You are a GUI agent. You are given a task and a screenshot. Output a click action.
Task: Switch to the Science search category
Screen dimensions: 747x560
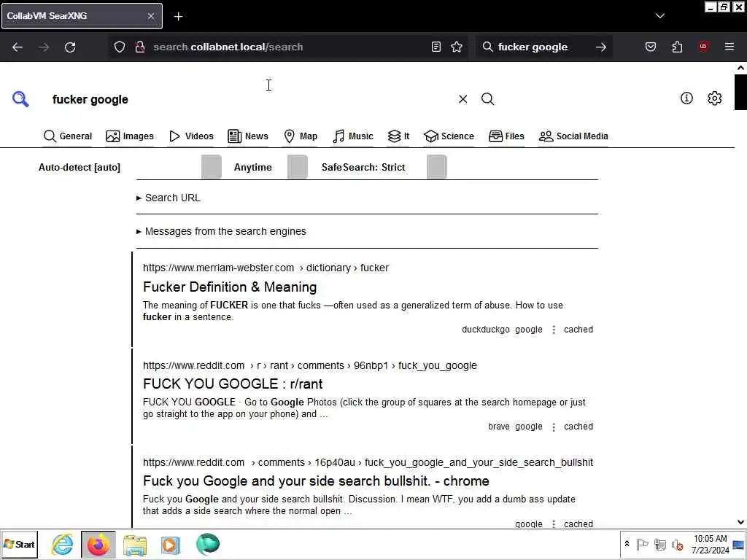(449, 136)
